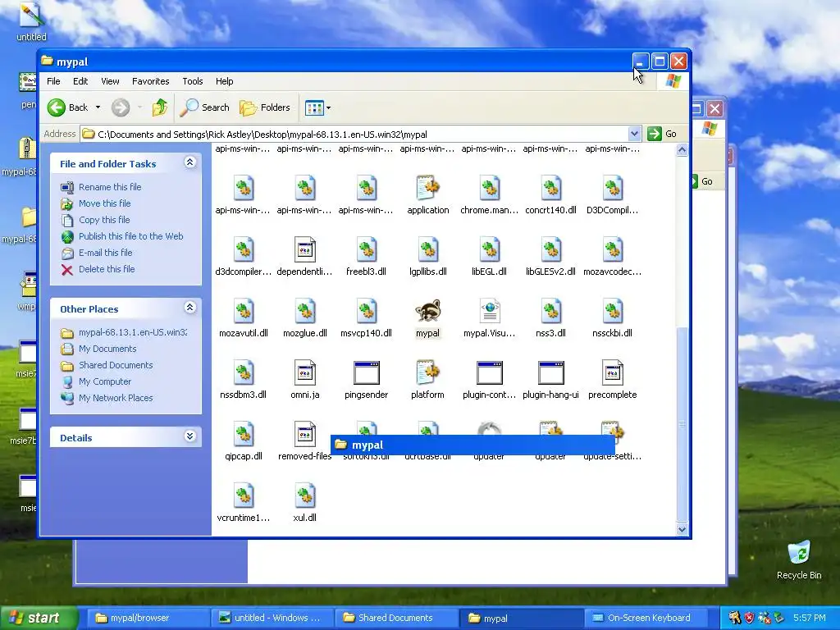Click Delete this file link
This screenshot has height=630, width=840.
click(107, 269)
